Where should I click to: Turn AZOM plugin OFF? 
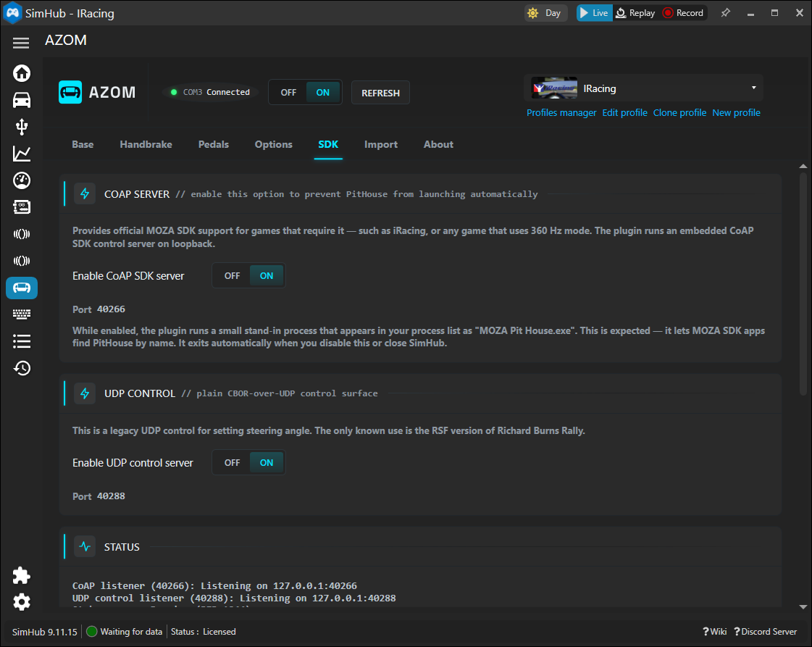(288, 92)
